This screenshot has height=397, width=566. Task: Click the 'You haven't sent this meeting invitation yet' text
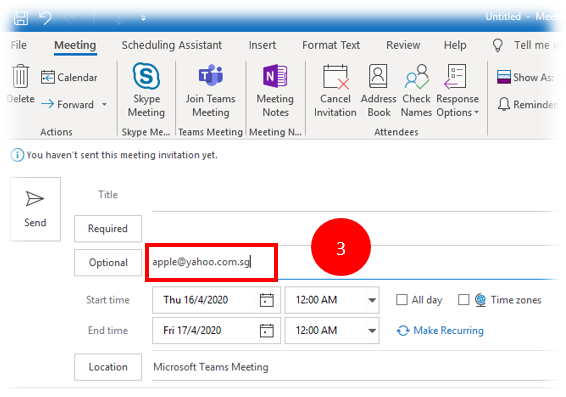tap(122, 155)
